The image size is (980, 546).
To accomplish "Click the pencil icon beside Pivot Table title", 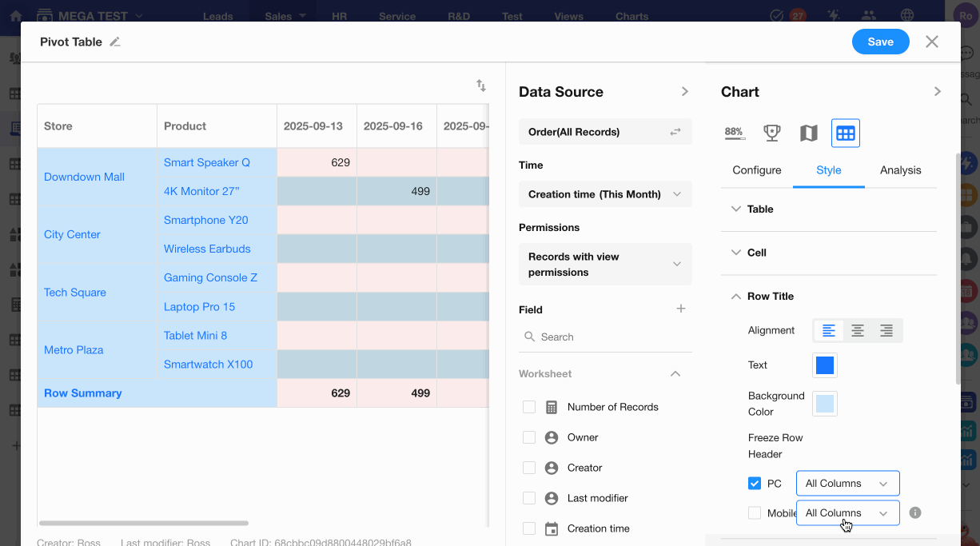I will coord(115,42).
